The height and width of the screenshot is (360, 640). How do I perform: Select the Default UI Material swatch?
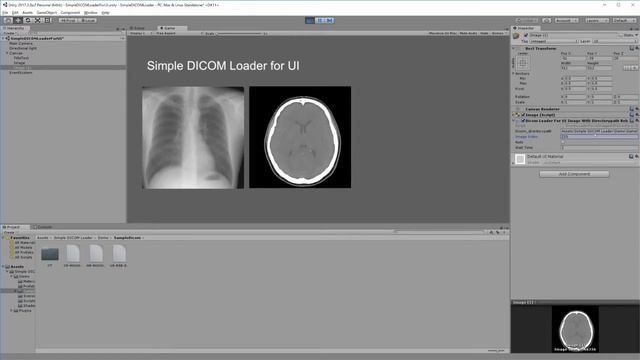pos(520,159)
